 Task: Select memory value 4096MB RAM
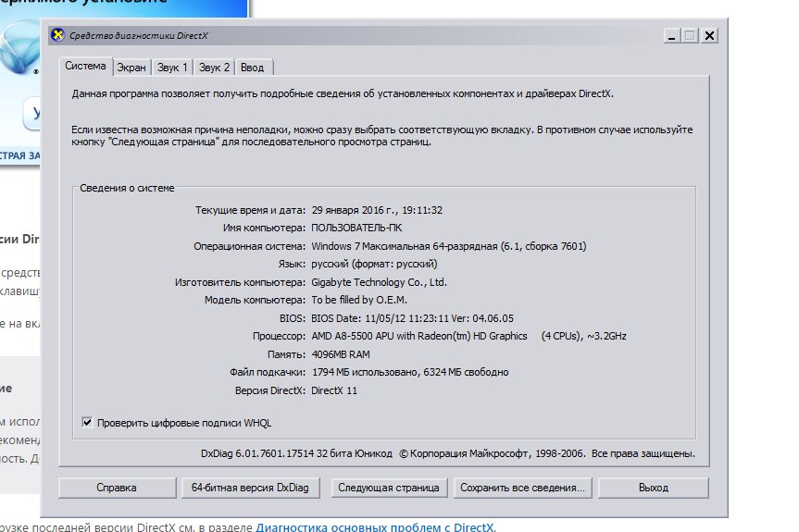pos(341,354)
